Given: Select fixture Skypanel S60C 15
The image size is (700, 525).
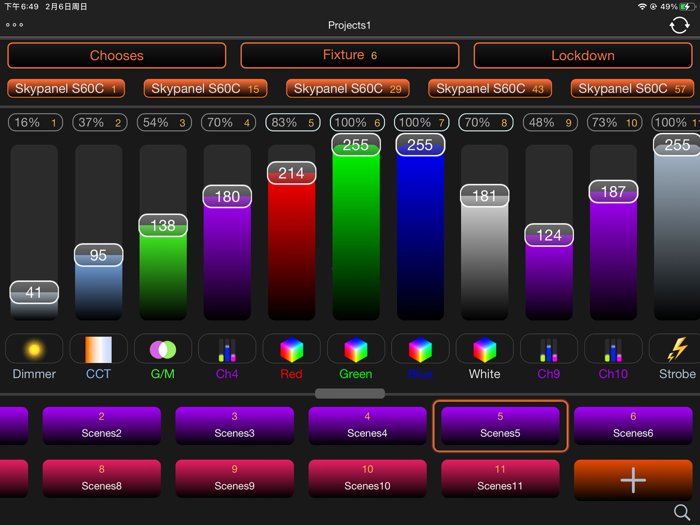Looking at the screenshot, I should coord(205,88).
